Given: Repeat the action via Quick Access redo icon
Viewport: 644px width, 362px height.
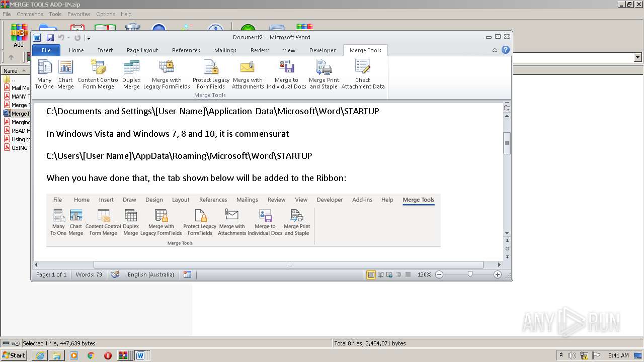Looking at the screenshot, I should pyautogui.click(x=77, y=38).
